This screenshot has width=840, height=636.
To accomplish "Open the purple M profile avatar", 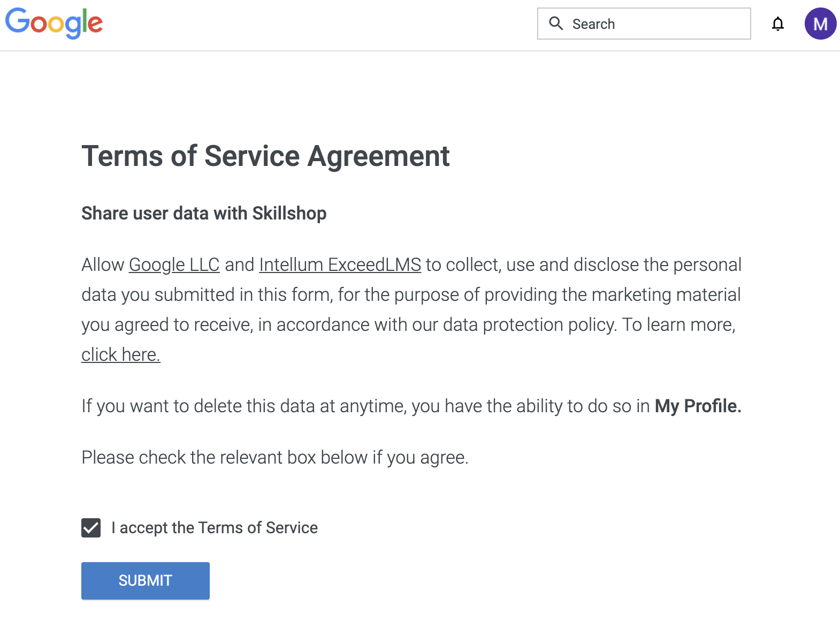I will pyautogui.click(x=820, y=24).
